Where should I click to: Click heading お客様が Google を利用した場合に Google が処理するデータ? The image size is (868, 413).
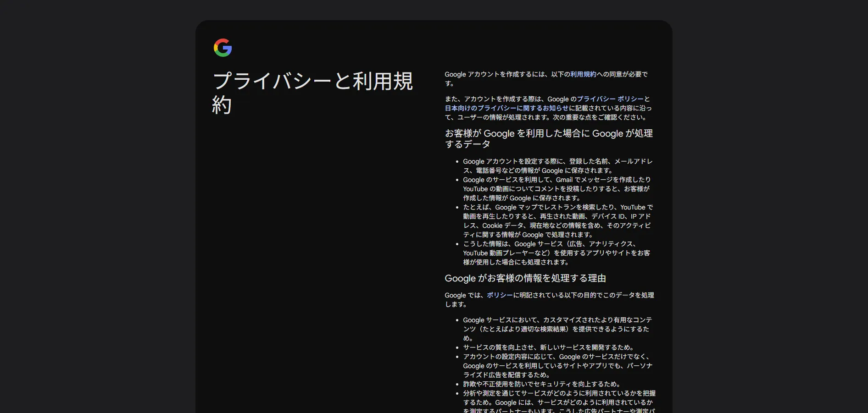click(x=549, y=138)
